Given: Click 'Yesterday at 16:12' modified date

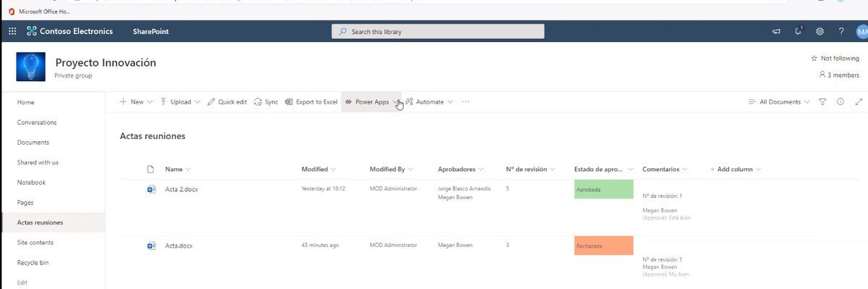Looking at the screenshot, I should (323, 188).
